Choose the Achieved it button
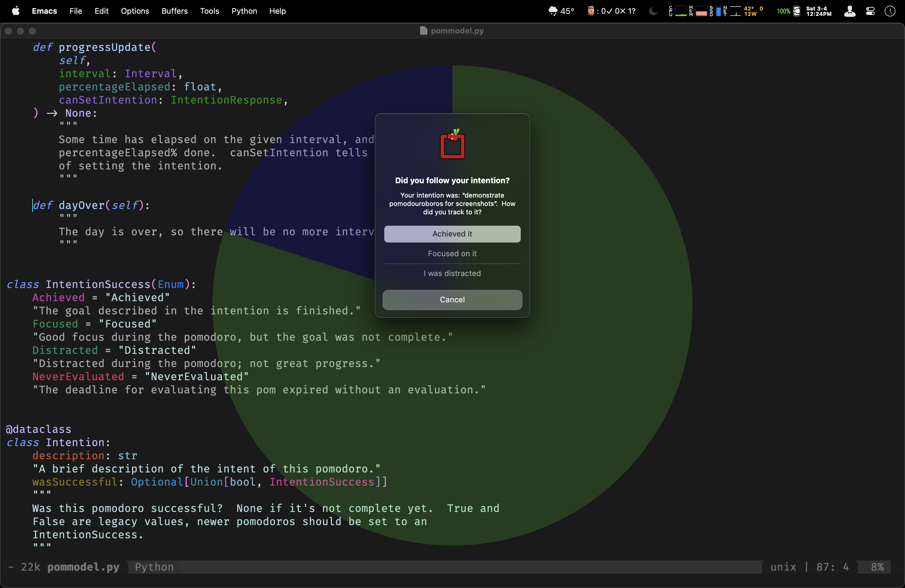 click(452, 234)
